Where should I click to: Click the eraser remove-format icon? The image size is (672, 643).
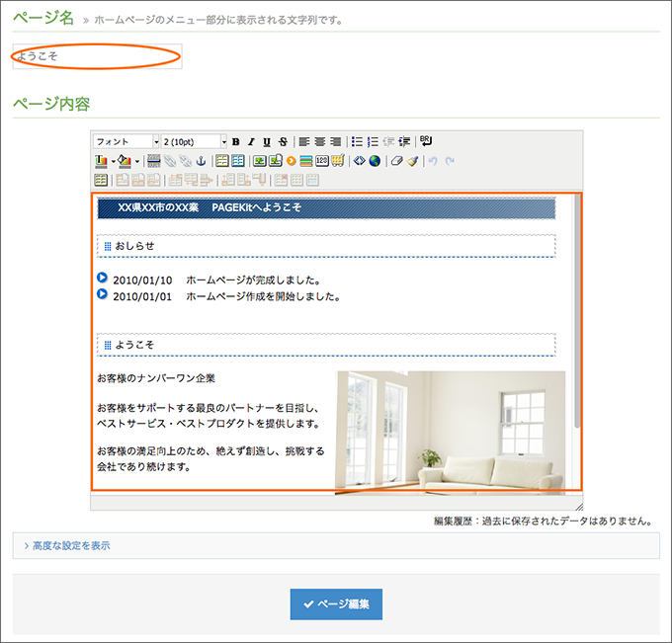[397, 161]
